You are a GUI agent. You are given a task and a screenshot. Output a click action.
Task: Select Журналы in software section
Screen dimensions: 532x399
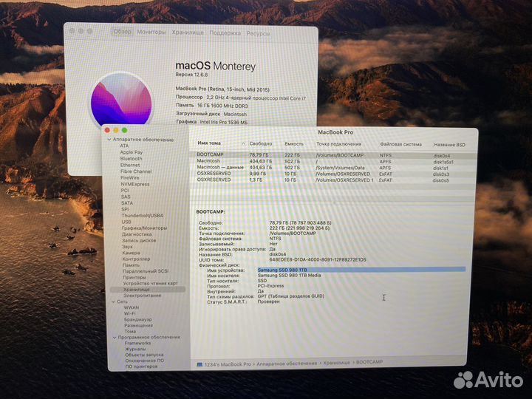pyautogui.click(x=135, y=349)
